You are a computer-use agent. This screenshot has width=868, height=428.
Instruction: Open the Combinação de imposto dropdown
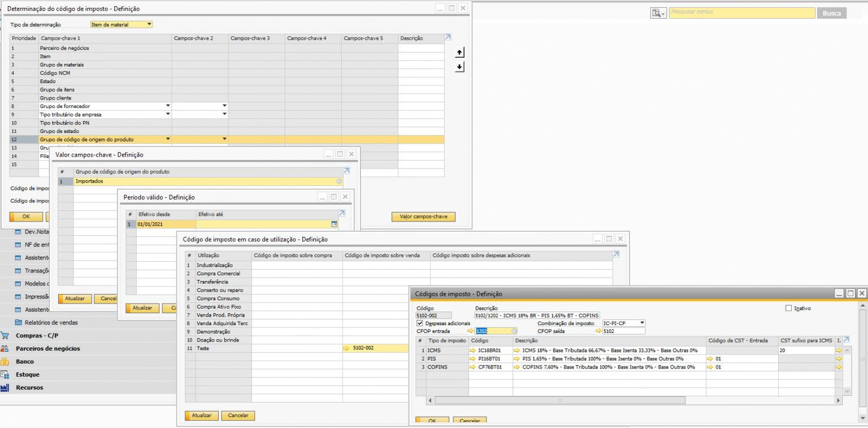641,323
